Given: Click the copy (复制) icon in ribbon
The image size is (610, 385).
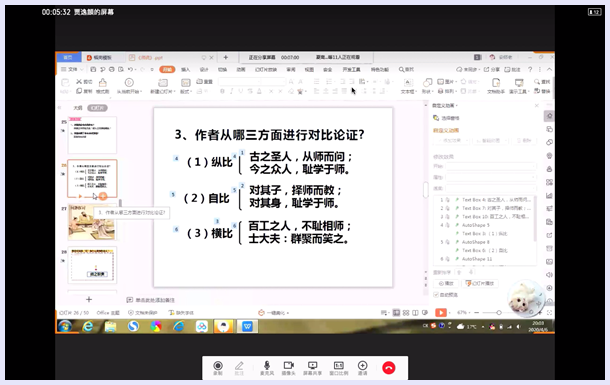Looking at the screenshot, I should (x=79, y=91).
